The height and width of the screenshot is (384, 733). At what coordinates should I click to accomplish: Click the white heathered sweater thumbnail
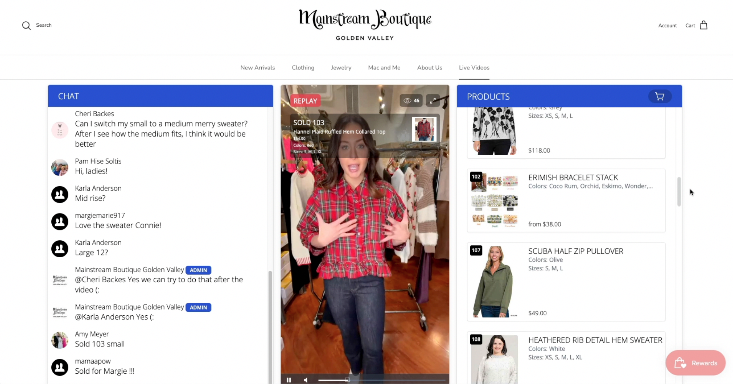point(495,359)
